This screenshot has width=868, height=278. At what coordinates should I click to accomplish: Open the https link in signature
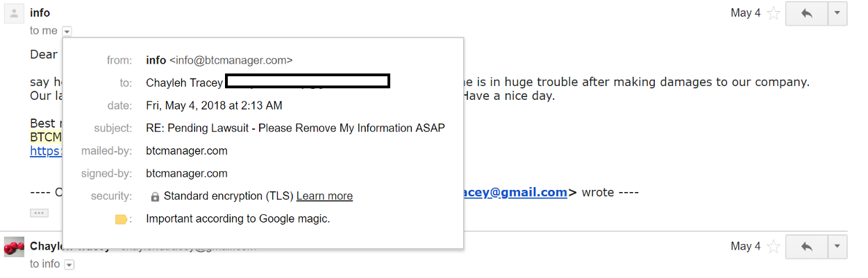pyautogui.click(x=46, y=150)
